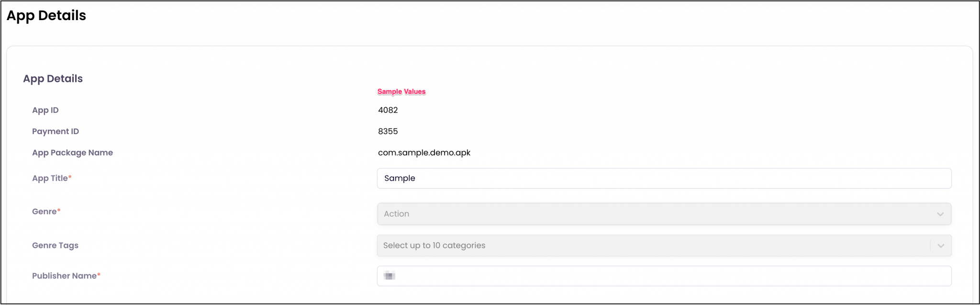Click the App Details page title
Screen dimensions: 980x305
(46, 15)
